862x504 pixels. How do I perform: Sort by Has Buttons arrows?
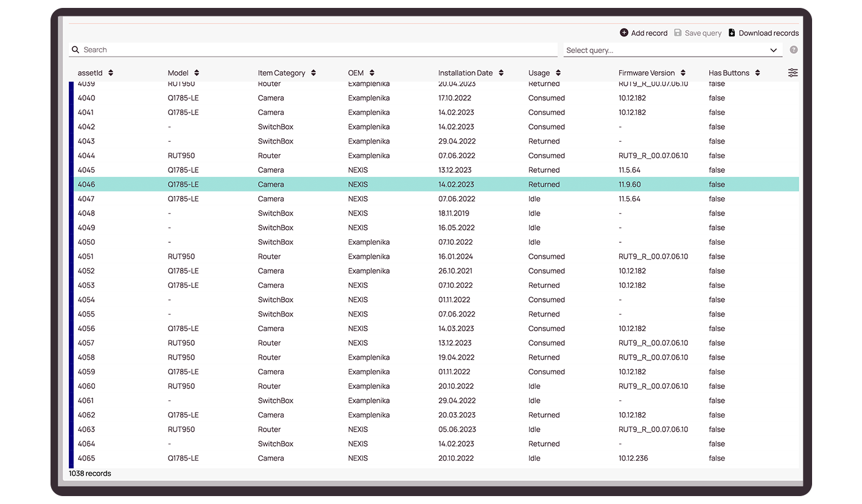(x=757, y=73)
